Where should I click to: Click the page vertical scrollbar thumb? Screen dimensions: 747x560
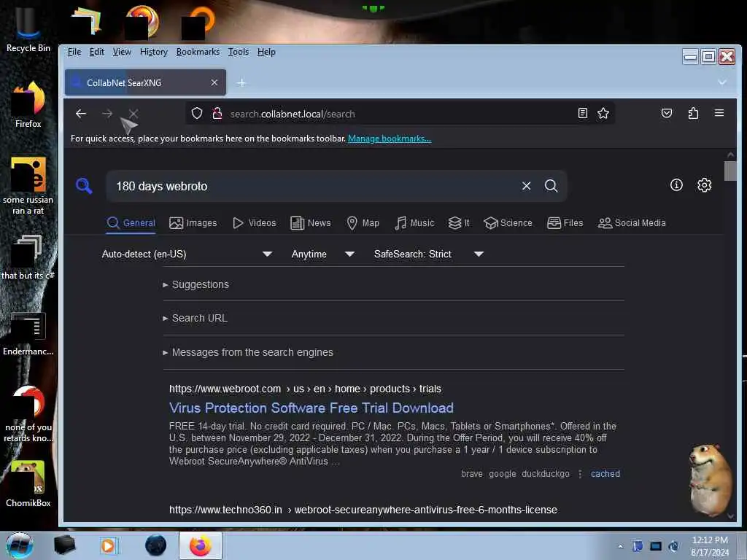click(x=729, y=171)
